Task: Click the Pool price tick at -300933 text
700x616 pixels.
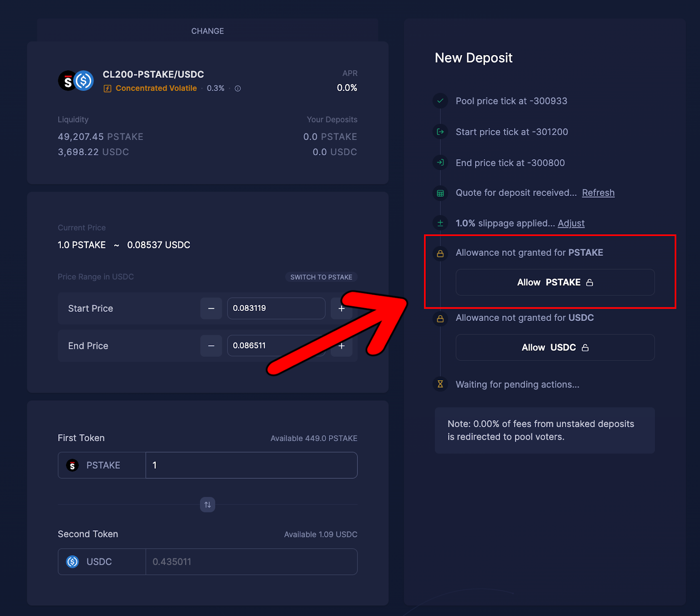Action: click(x=511, y=101)
